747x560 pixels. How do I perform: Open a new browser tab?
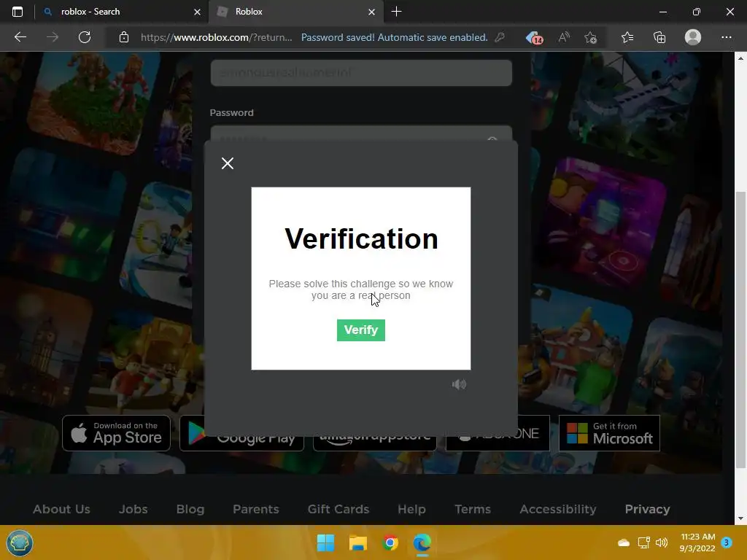pos(396,12)
